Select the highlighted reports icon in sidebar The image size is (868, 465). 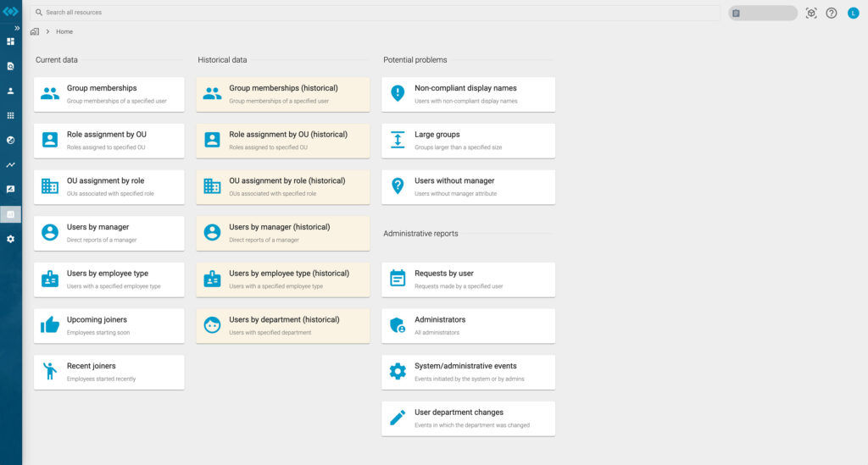[10, 214]
